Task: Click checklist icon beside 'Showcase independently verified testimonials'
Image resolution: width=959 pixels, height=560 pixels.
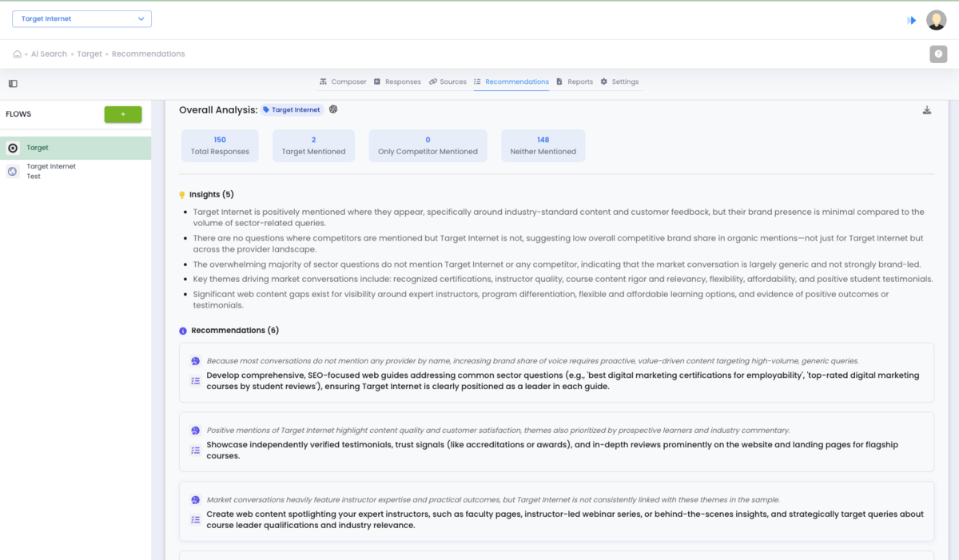Action: (x=195, y=451)
